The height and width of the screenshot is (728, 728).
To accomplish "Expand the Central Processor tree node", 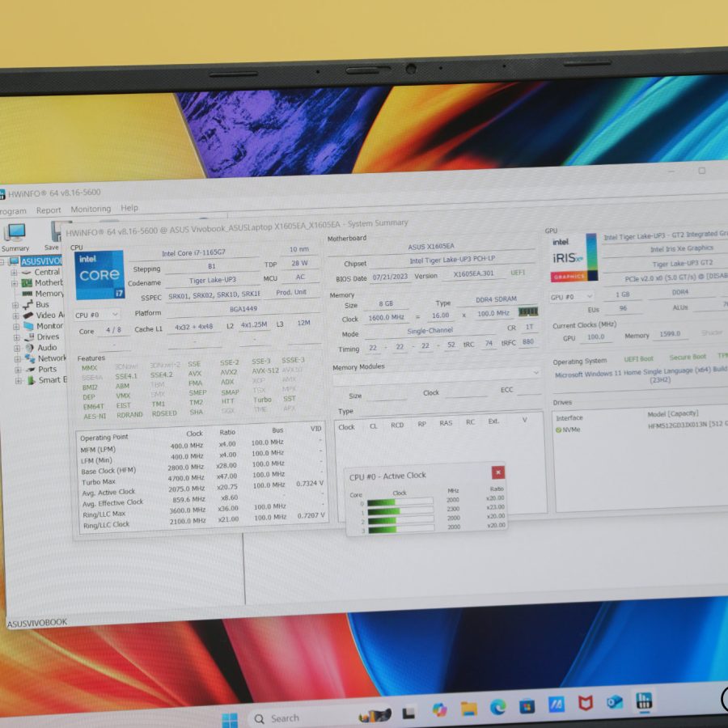I will (x=14, y=273).
